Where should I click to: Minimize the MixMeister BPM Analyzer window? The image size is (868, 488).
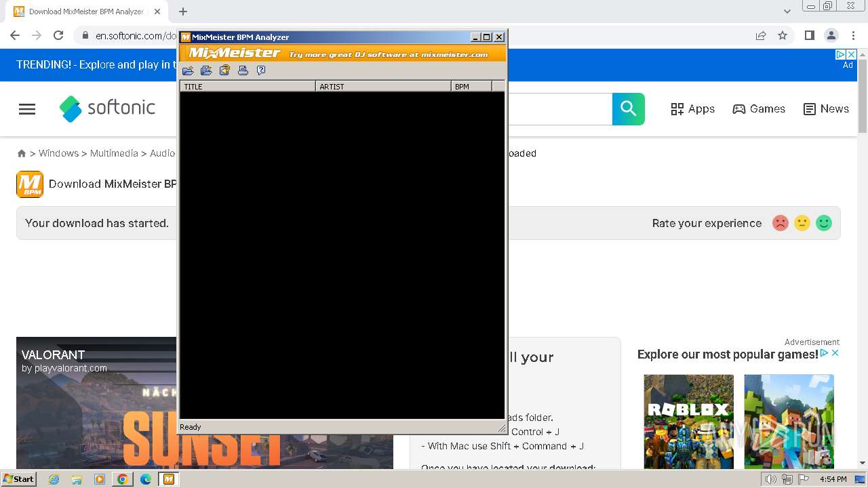476,37
